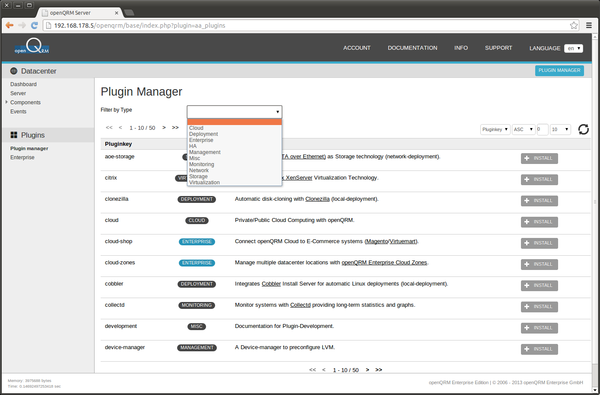
Task: Install the cobbler plugin
Action: point(539,286)
